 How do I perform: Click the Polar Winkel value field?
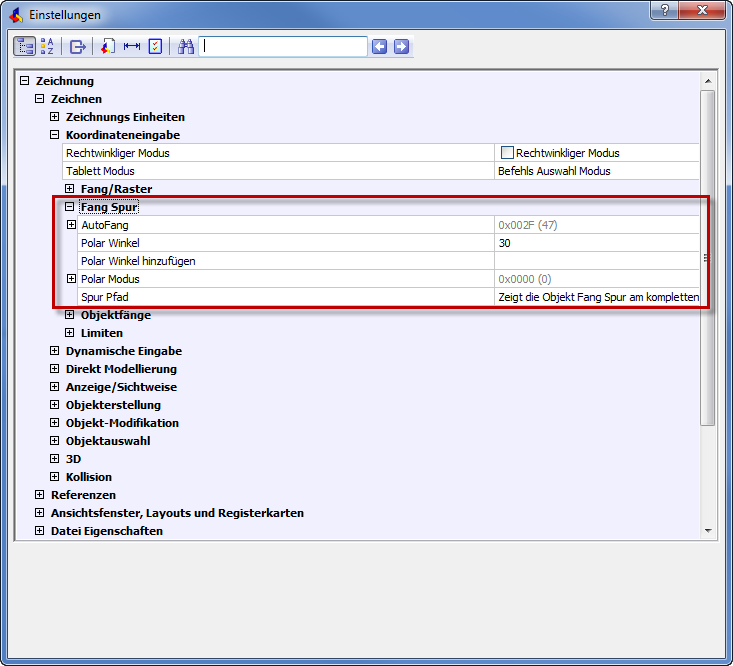coord(596,243)
